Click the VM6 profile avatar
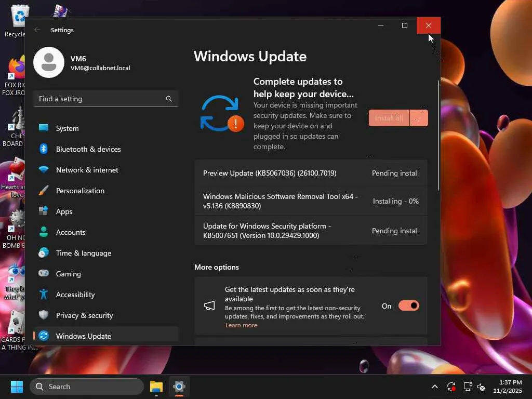Viewport: 532px width, 399px height. pyautogui.click(x=49, y=62)
